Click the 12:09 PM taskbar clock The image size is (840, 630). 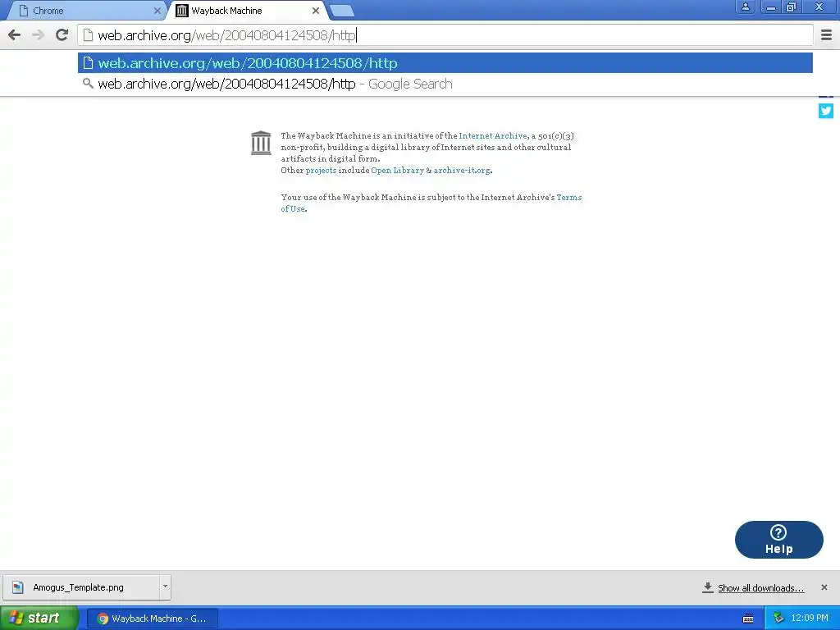pyautogui.click(x=810, y=619)
